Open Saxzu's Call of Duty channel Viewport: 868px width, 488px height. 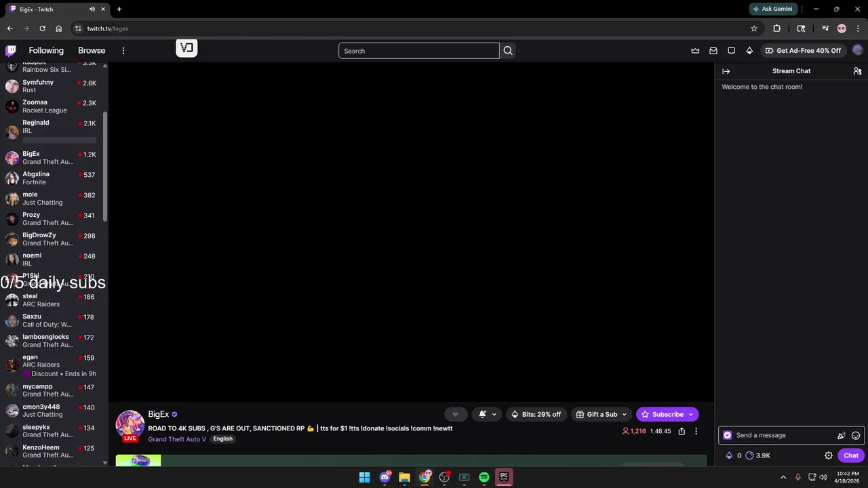pyautogui.click(x=53, y=321)
